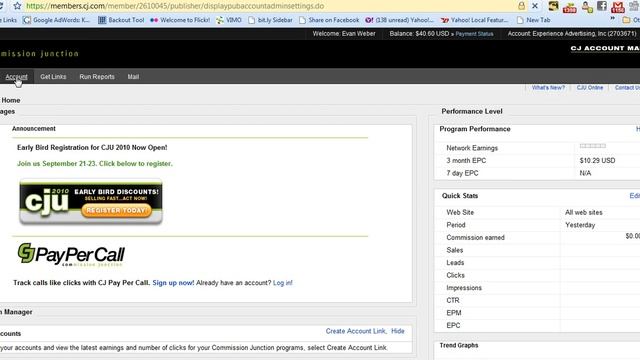
Task: Click the Register Today CJU banner
Action: 91,202
